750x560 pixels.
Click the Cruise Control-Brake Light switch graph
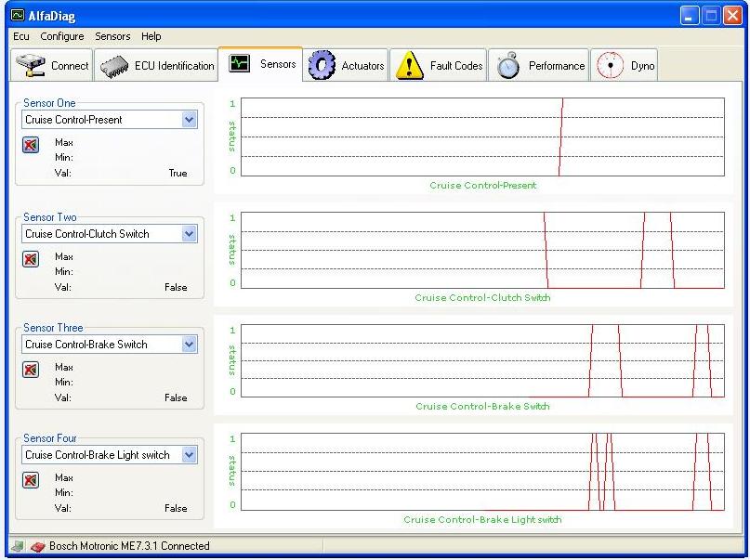pyautogui.click(x=481, y=471)
